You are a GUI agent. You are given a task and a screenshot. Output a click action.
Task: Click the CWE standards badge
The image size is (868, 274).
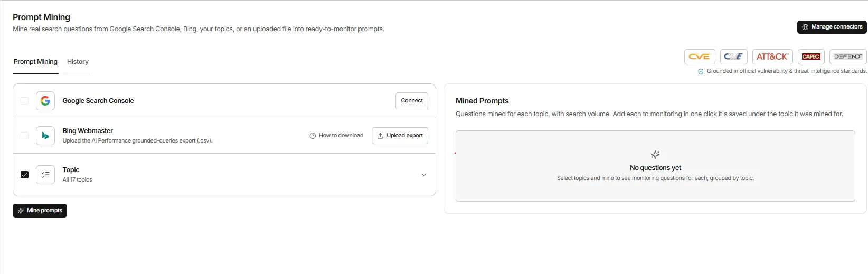[x=733, y=56]
